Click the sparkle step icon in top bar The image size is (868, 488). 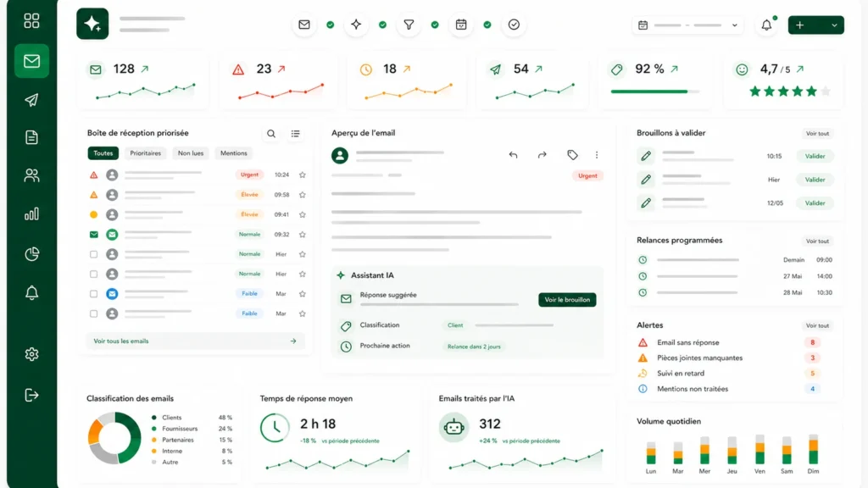(x=356, y=25)
